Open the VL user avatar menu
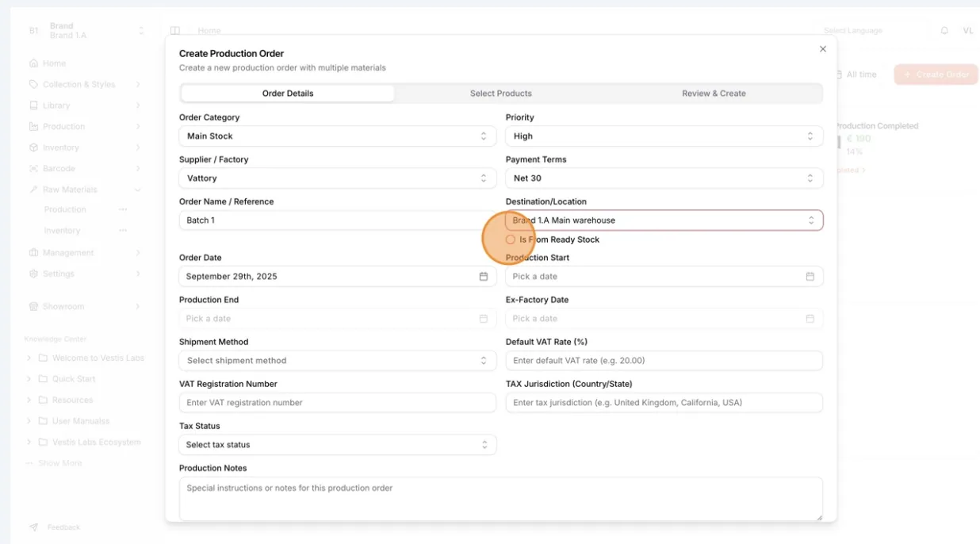Viewport: 980px width, 544px height. coord(968,31)
